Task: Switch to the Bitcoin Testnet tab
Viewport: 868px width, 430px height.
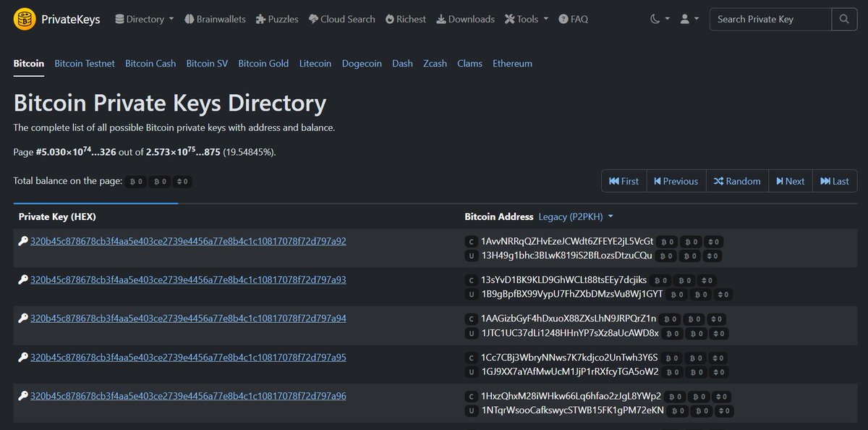Action: pos(85,64)
